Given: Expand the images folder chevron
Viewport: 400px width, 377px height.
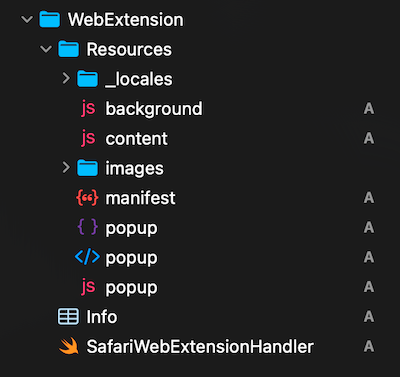Looking at the screenshot, I should [66, 168].
